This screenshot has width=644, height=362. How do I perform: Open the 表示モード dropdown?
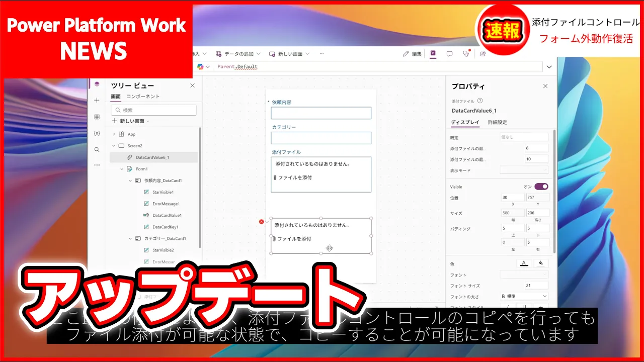coord(524,170)
